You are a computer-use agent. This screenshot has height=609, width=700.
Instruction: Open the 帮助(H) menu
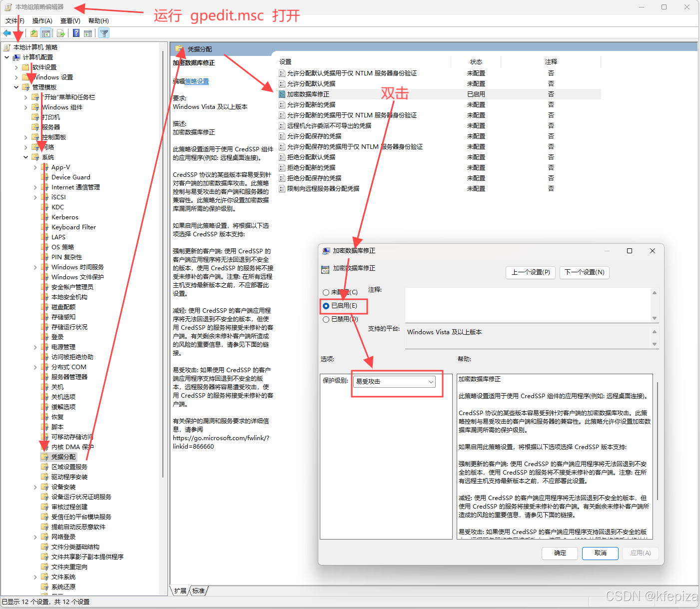coord(98,21)
